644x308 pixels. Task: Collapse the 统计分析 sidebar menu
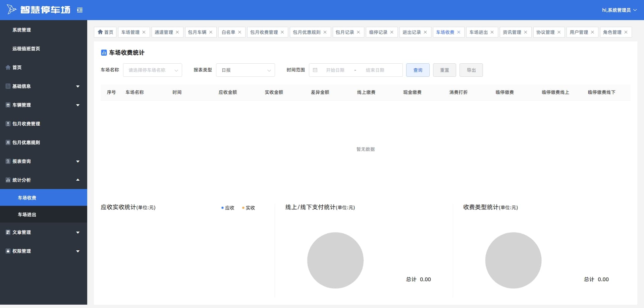click(x=44, y=180)
